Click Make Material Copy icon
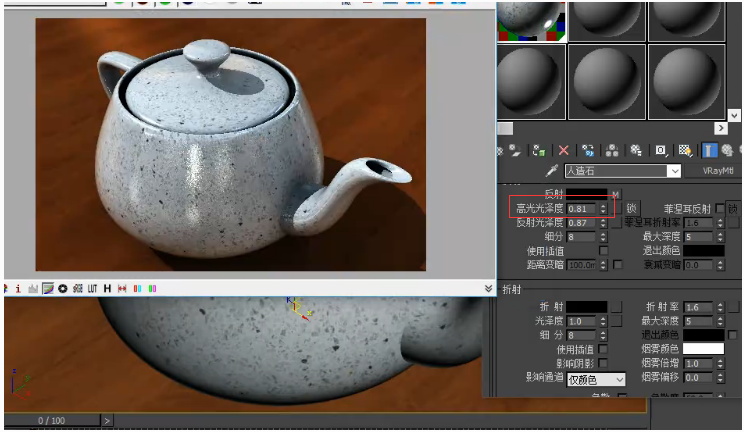744x432 pixels. coord(588,150)
